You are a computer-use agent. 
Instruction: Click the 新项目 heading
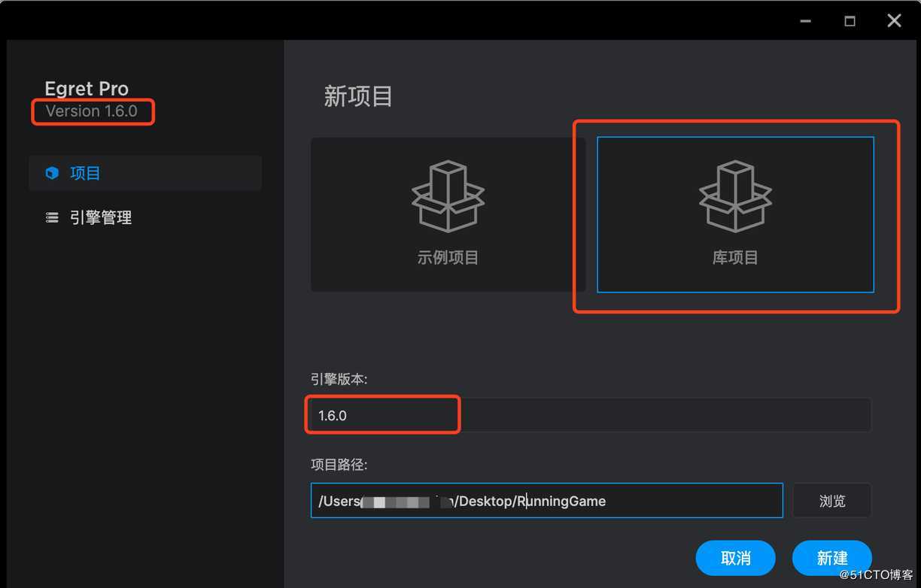pos(358,96)
